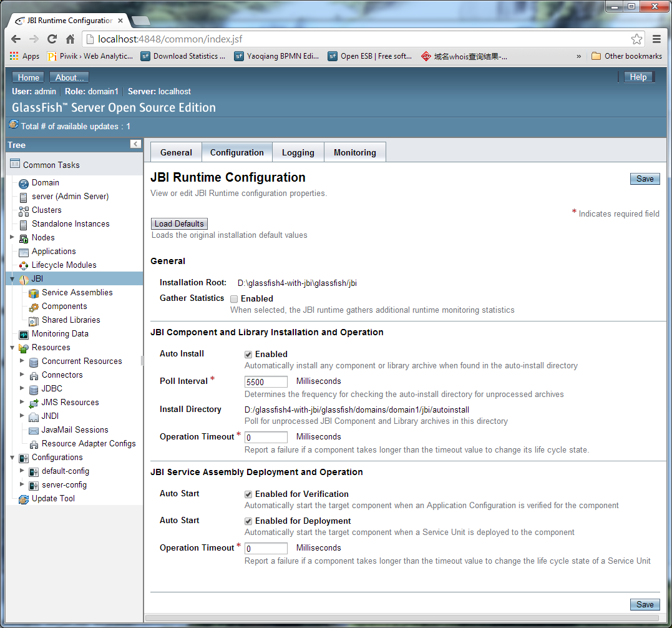Click the Shared Libraries icon
The image size is (672, 628).
[x=34, y=321]
